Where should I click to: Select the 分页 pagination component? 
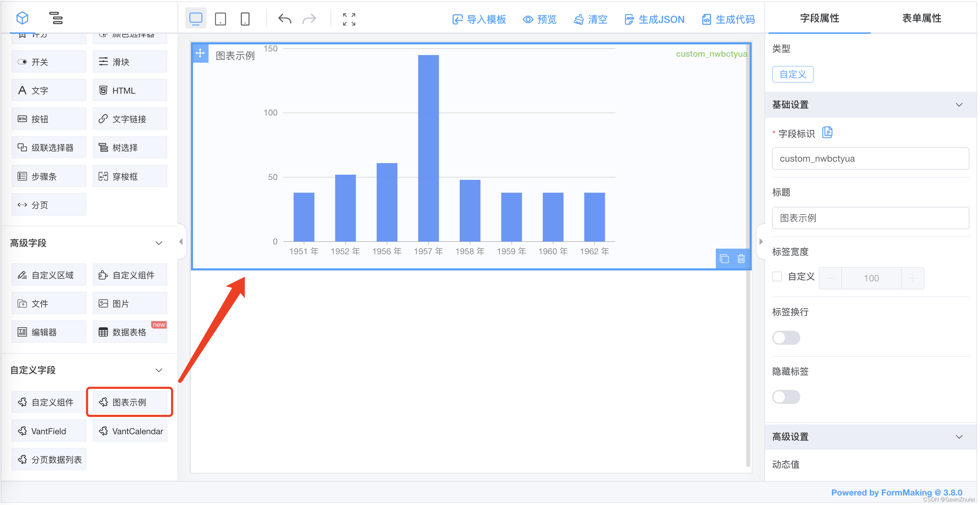(49, 205)
